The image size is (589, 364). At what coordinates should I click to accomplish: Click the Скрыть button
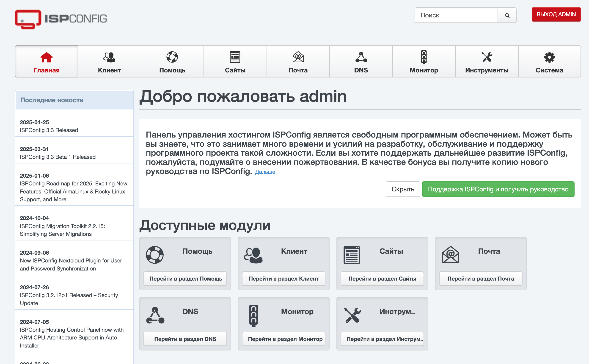click(x=403, y=189)
